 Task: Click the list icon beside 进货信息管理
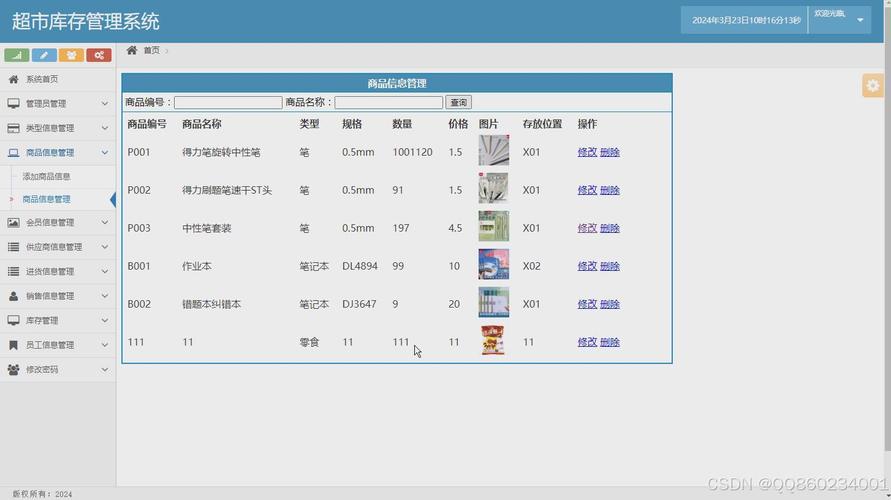tap(14, 271)
